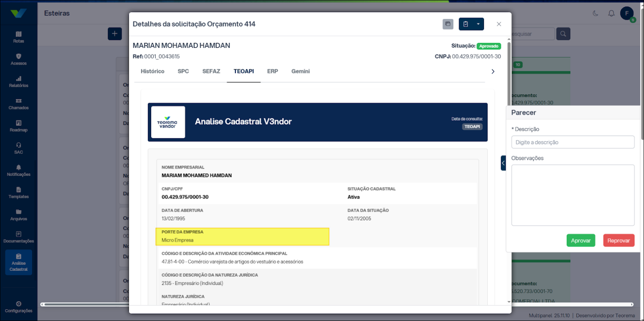The width and height of the screenshot is (644, 321).
Task: Open the Acessos shield icon
Action: (18, 59)
